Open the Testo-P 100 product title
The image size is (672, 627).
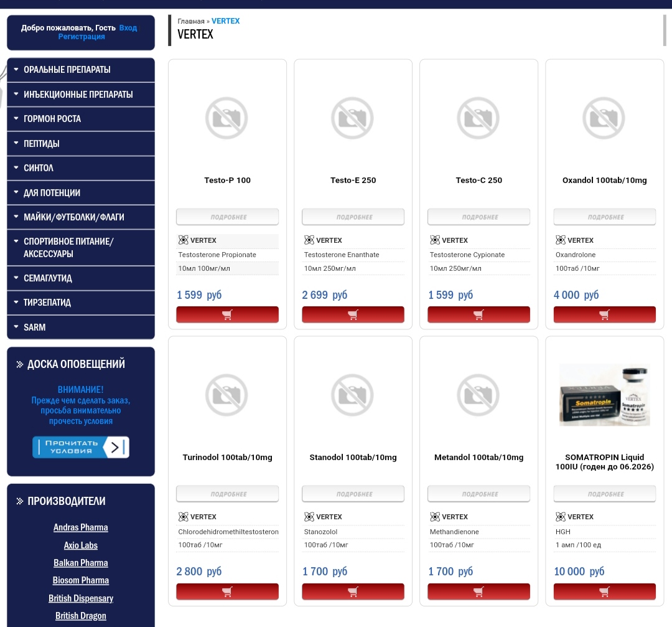tap(227, 180)
